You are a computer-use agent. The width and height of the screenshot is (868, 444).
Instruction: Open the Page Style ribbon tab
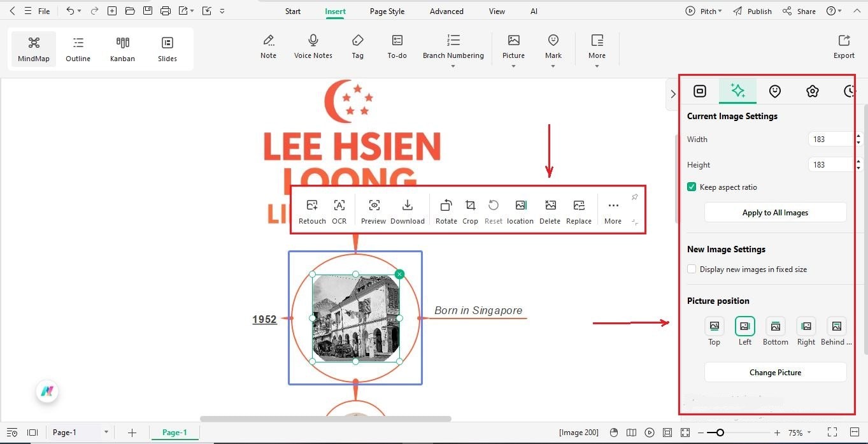387,11
